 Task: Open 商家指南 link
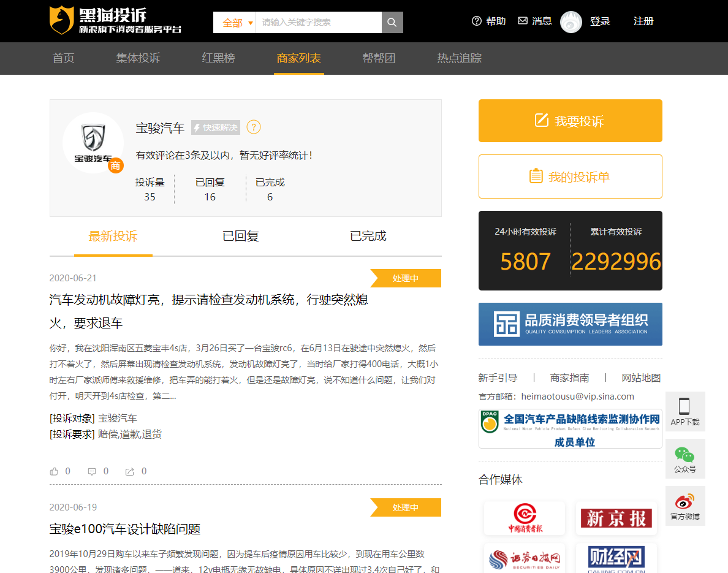(x=570, y=378)
